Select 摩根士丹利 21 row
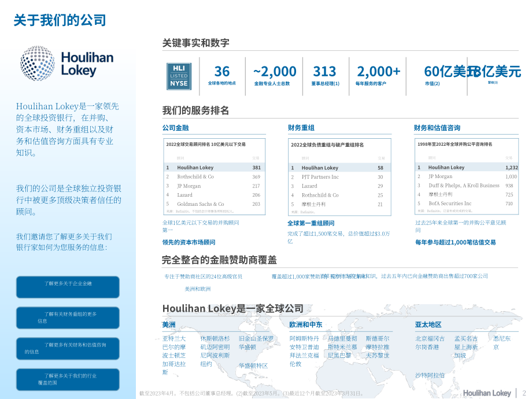The width and height of the screenshot is (532, 399). point(339,204)
